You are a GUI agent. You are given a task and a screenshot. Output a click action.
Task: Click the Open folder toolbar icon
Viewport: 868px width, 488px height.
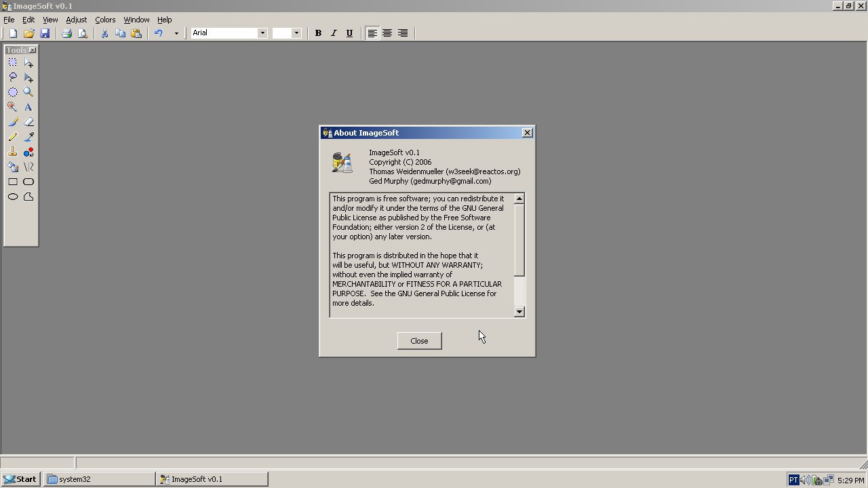(x=28, y=33)
